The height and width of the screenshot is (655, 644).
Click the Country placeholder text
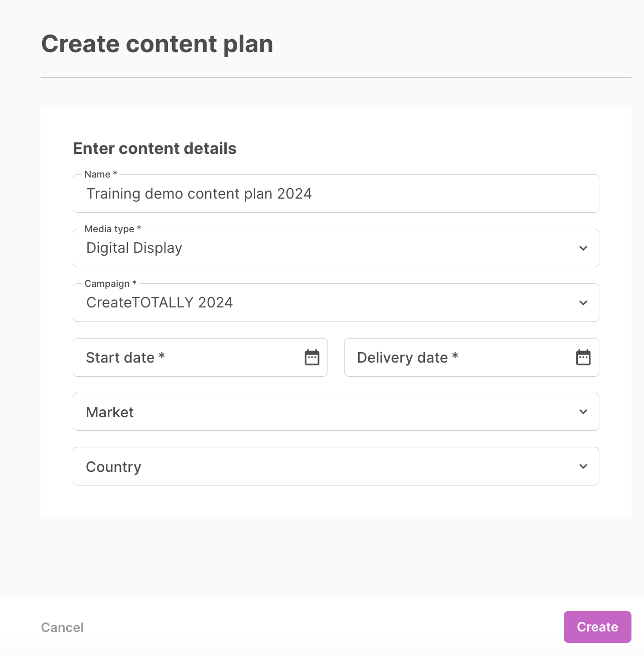[x=114, y=467]
